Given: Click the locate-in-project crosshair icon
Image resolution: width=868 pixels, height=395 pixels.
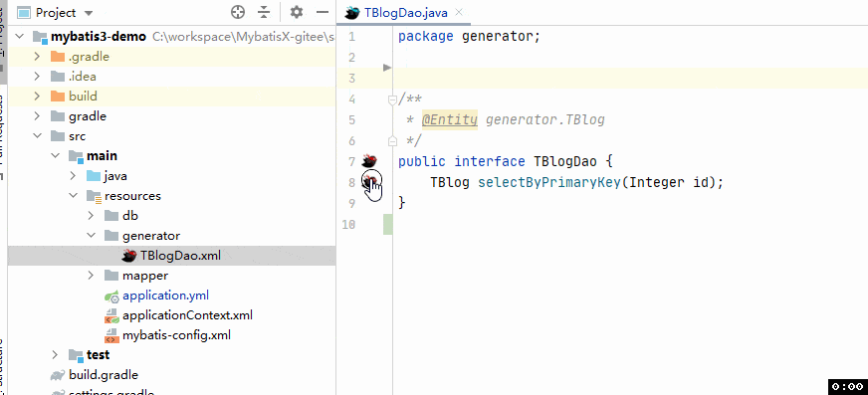Looking at the screenshot, I should coord(238,12).
